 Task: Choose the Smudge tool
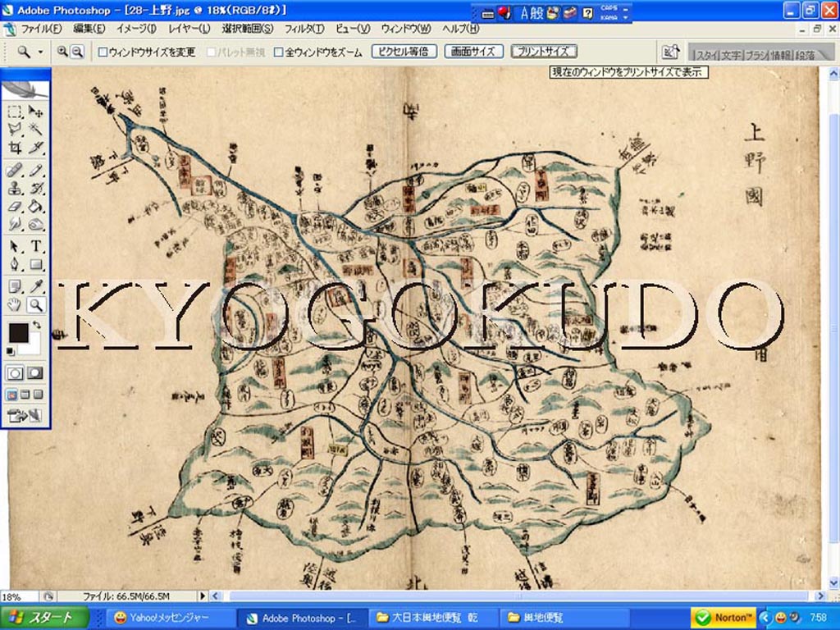pos(15,223)
